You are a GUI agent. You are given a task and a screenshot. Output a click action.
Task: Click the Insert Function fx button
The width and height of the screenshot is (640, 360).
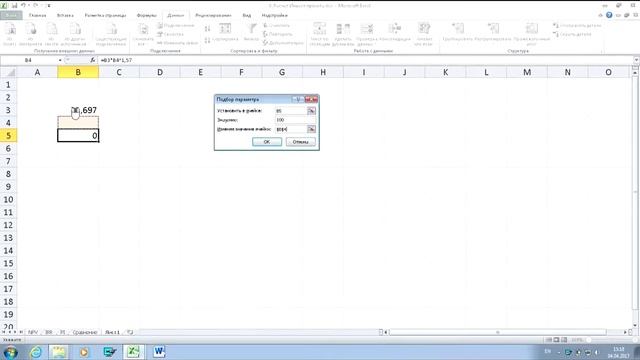[93, 60]
